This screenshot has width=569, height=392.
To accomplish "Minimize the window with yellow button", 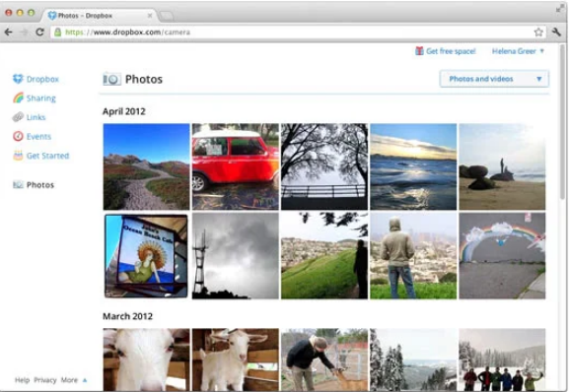I will [x=20, y=13].
